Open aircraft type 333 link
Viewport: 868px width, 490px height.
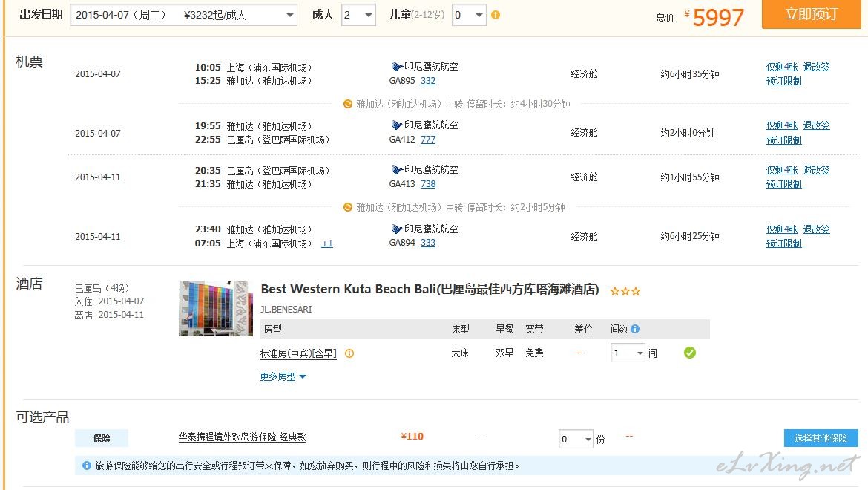click(428, 243)
